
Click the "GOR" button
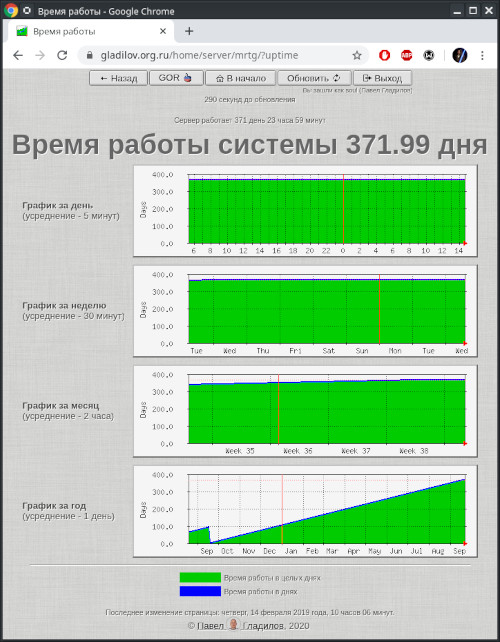[176, 78]
